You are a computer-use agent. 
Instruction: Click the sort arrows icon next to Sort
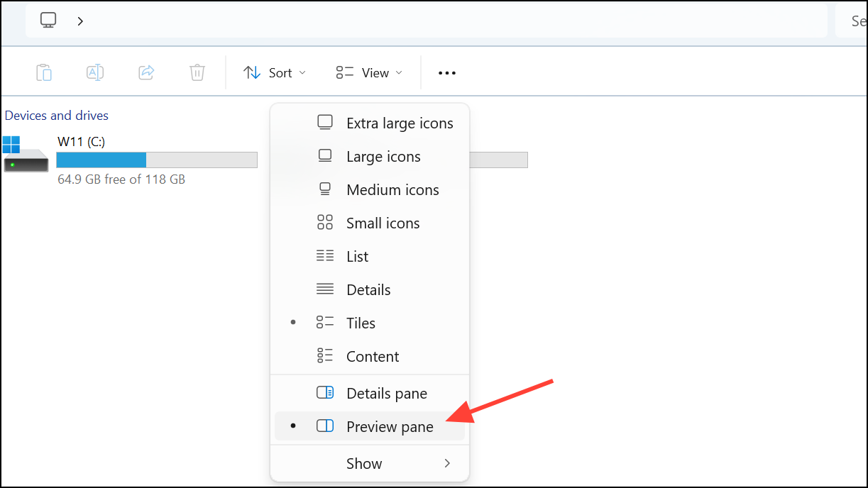[x=252, y=72]
